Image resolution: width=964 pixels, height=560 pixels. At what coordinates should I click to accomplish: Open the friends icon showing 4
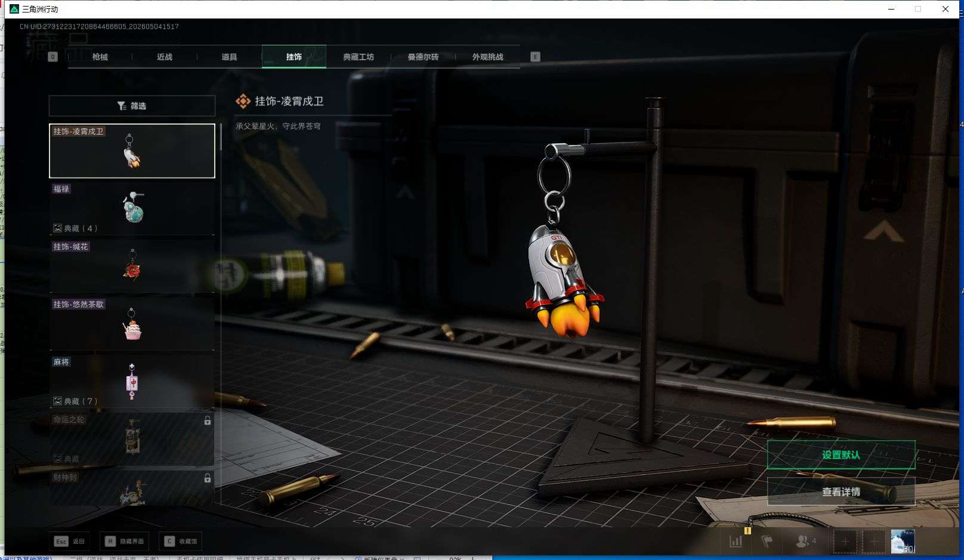[x=806, y=541]
